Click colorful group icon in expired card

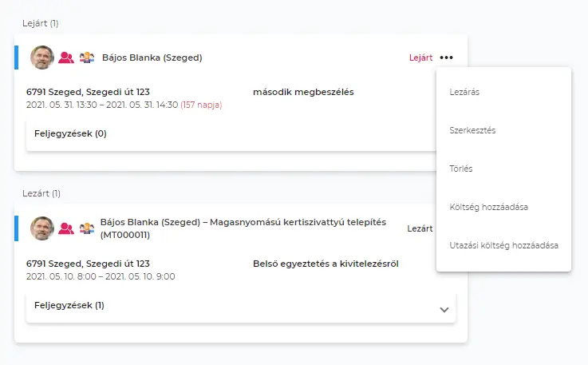86,58
